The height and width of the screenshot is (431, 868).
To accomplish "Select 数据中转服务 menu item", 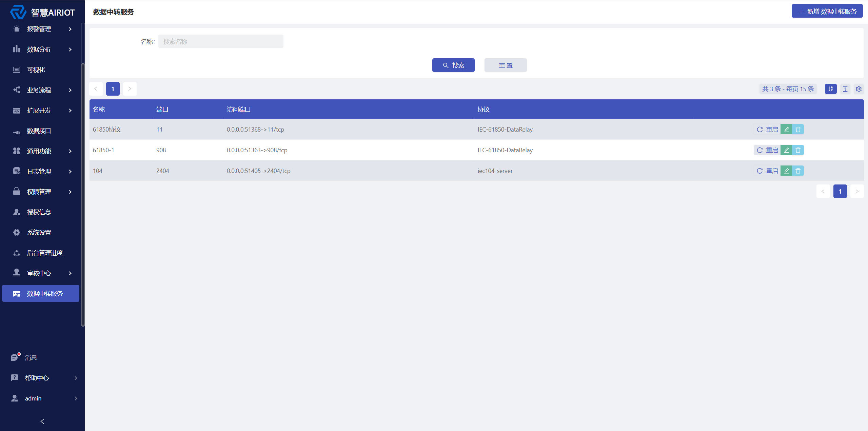I will pos(41,293).
